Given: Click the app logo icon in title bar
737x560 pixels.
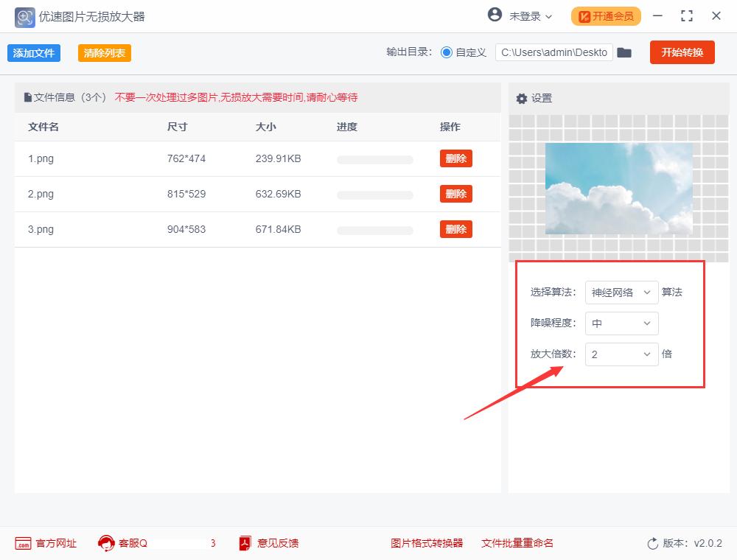Looking at the screenshot, I should (x=24, y=16).
